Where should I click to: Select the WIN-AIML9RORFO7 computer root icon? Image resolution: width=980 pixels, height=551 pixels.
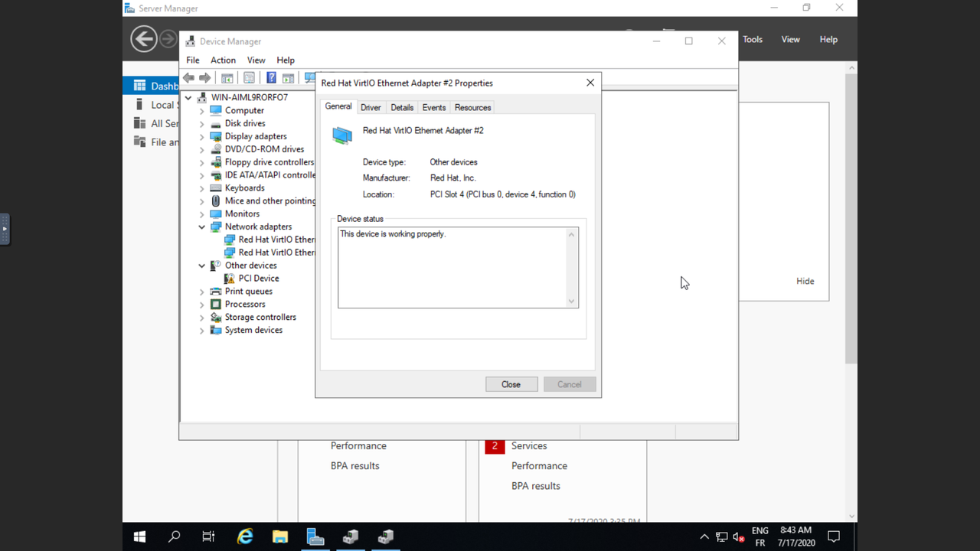pyautogui.click(x=202, y=98)
